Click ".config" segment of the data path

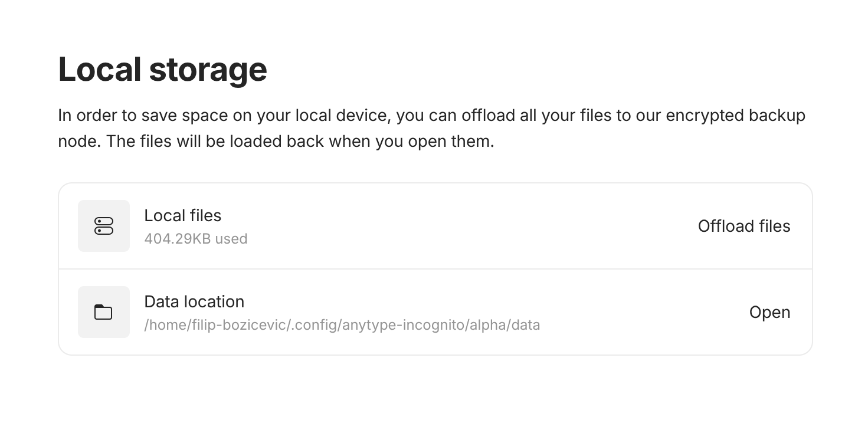(313, 325)
